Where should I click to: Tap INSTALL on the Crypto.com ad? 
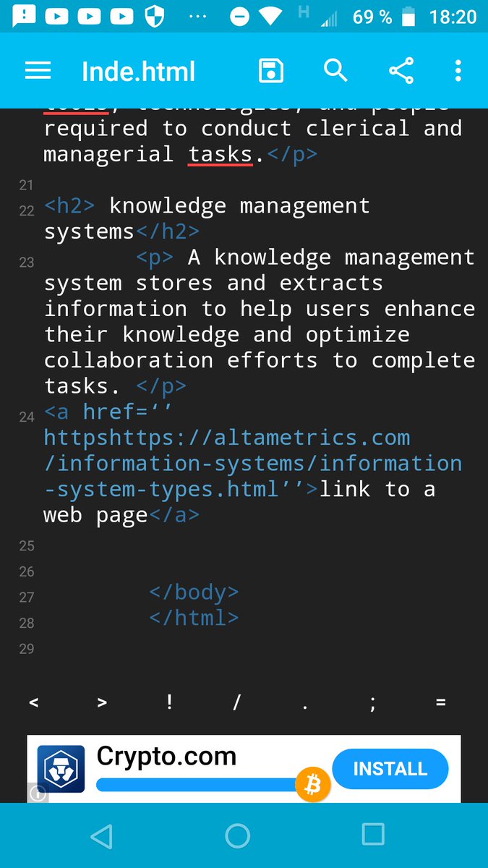[390, 769]
